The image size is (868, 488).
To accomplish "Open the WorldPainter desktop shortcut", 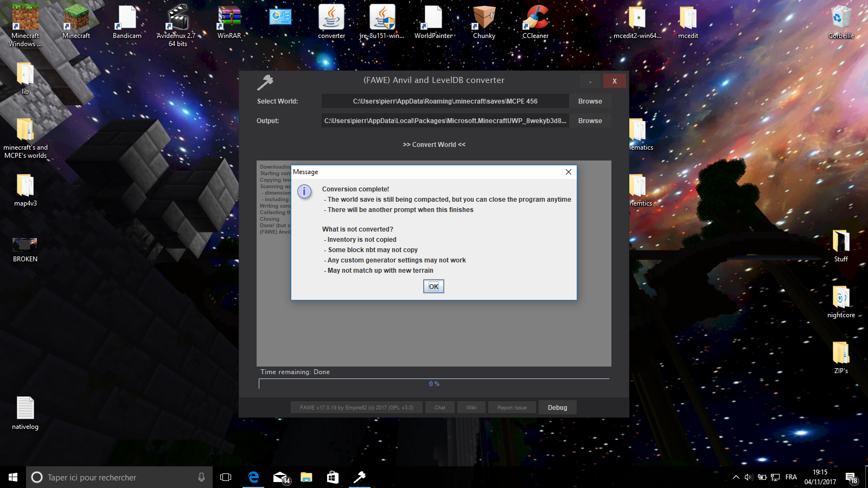I will pos(433,22).
